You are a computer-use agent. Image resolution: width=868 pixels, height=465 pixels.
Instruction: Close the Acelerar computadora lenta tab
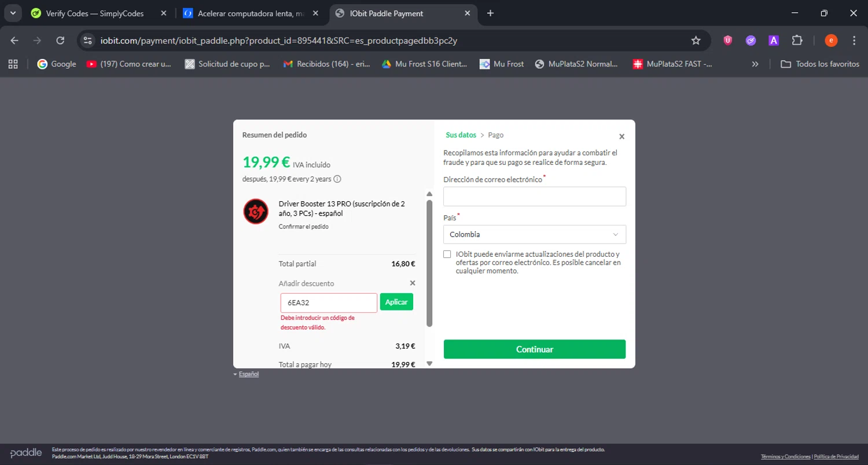[x=316, y=13]
